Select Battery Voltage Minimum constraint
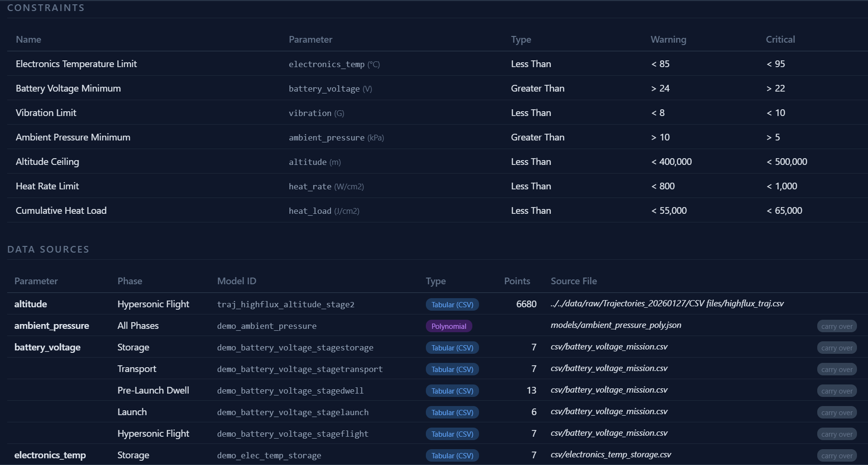Image resolution: width=868 pixels, height=465 pixels. coord(68,88)
